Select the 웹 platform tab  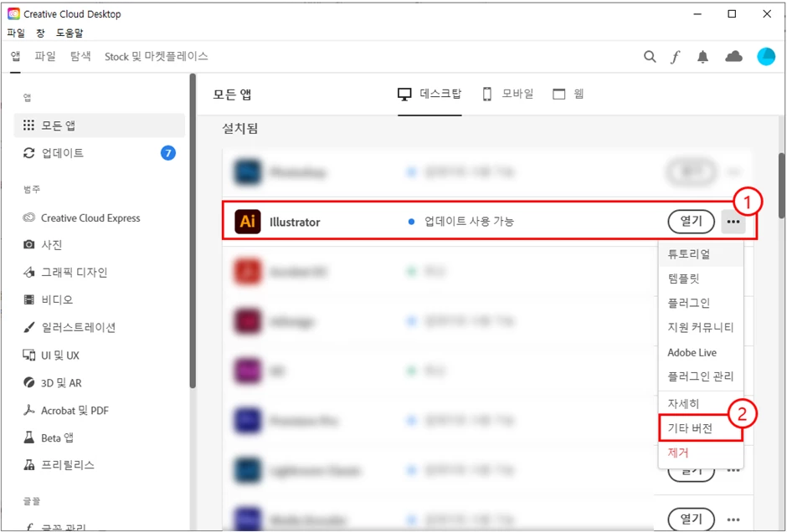click(x=568, y=94)
